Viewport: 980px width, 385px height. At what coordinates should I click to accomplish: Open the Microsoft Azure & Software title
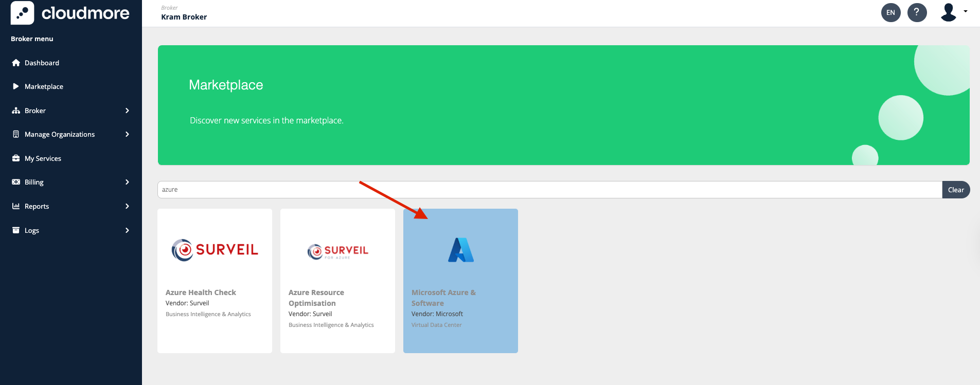[443, 298]
